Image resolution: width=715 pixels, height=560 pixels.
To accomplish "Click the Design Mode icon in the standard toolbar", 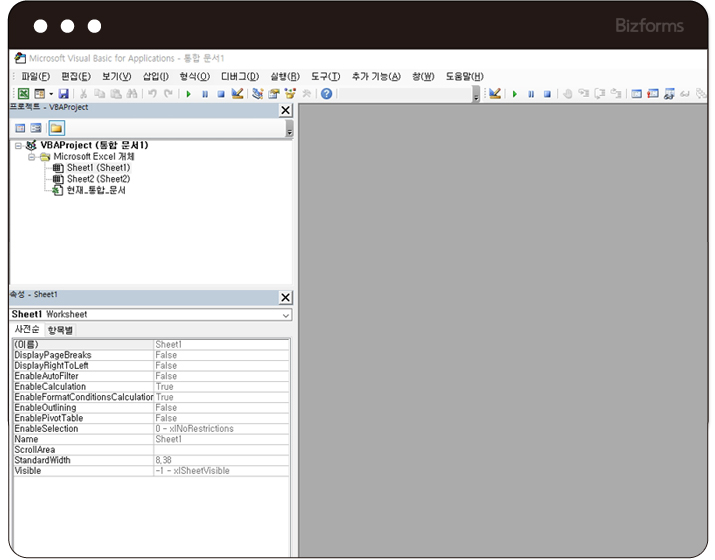I will [237, 94].
